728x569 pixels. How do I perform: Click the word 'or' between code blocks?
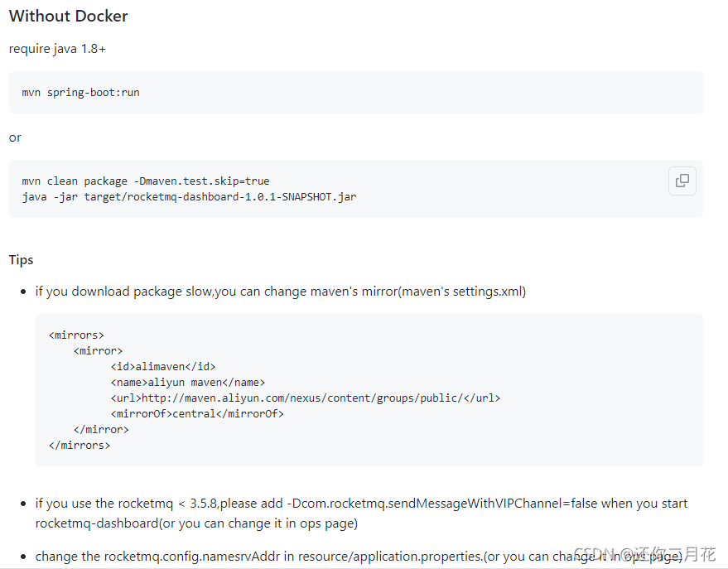[15, 137]
